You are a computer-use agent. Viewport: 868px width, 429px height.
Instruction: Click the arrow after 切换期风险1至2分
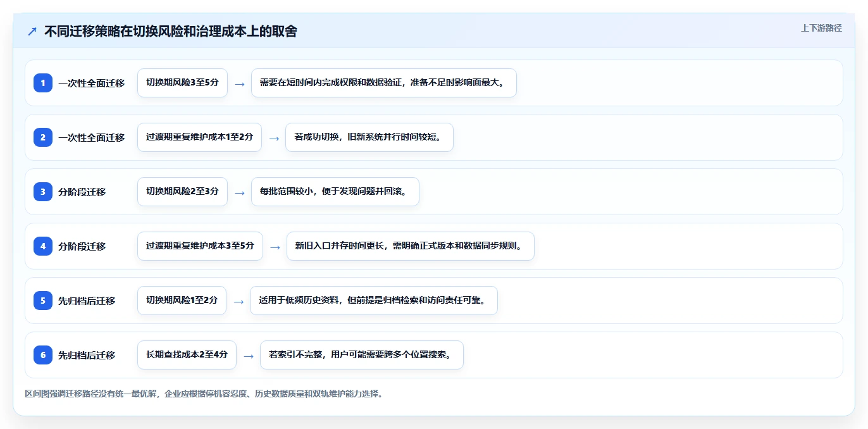click(x=238, y=301)
